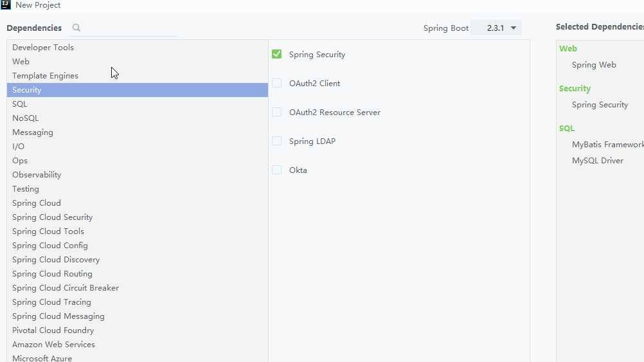Select Spring Web in Selected Dependencies
Viewport: 644px width, 362px height.
[x=594, y=65]
